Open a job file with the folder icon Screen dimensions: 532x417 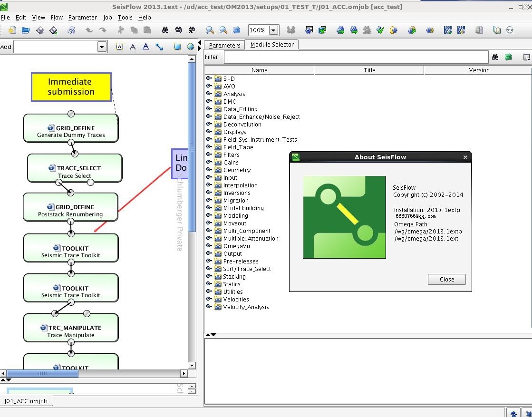(x=26, y=30)
